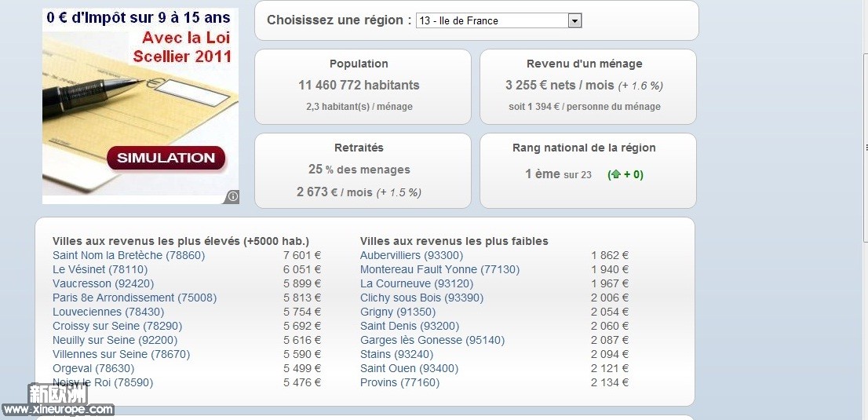Open Neuilly sur Seine link
This screenshot has width=868, height=420.
[x=115, y=340]
